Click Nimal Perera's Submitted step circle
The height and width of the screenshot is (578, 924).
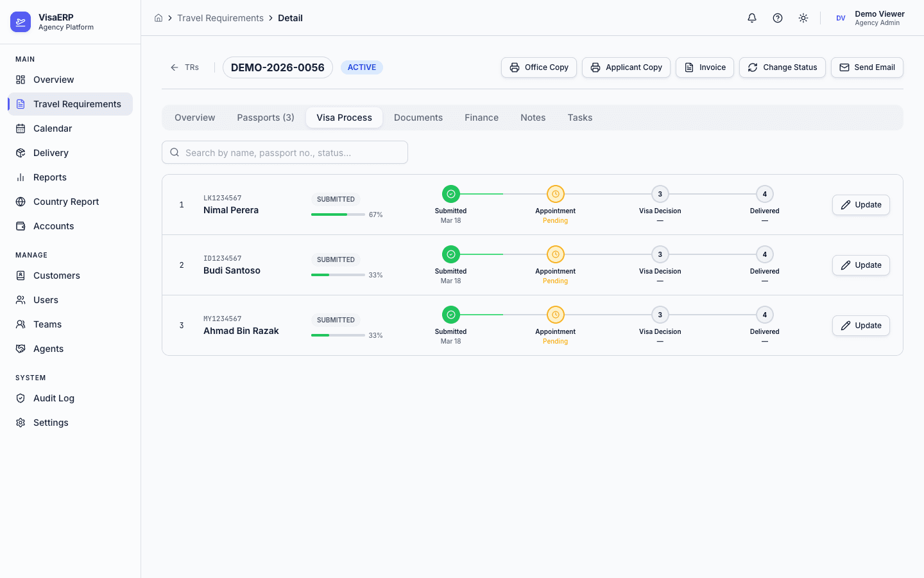(x=451, y=194)
